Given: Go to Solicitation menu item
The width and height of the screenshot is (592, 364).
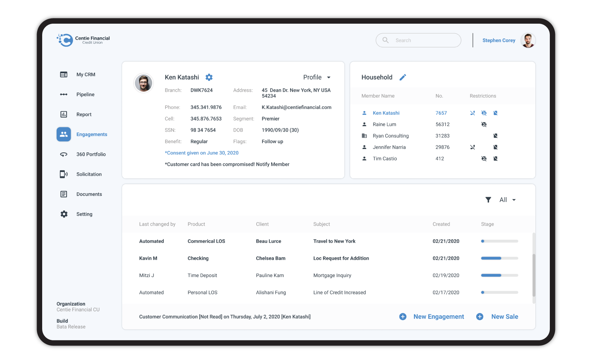Looking at the screenshot, I should click(x=89, y=174).
